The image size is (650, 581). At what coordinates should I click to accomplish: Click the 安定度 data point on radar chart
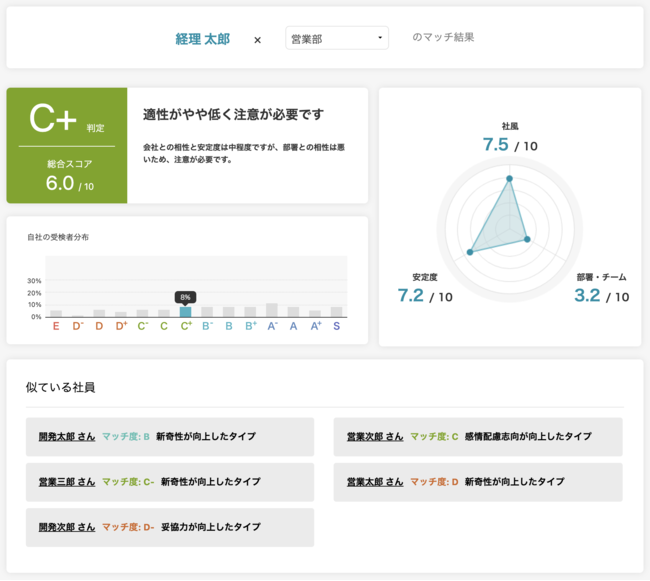coord(470,252)
